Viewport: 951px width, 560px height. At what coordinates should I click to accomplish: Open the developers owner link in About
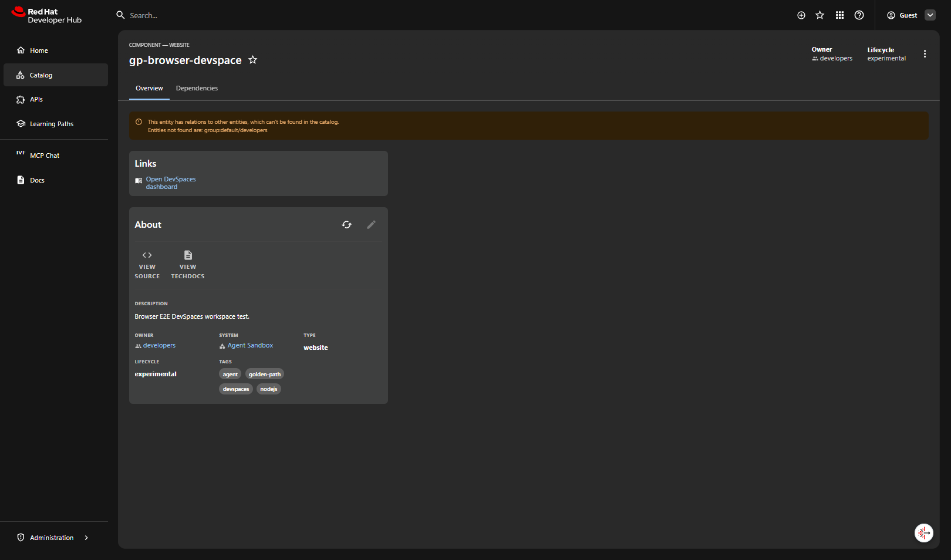pos(159,346)
